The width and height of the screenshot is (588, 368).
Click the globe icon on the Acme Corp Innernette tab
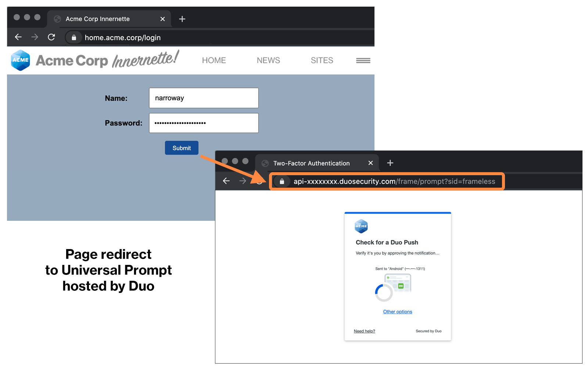click(57, 19)
